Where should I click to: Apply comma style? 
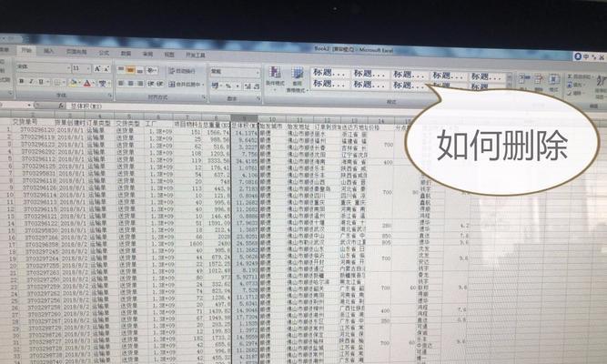[x=238, y=86]
